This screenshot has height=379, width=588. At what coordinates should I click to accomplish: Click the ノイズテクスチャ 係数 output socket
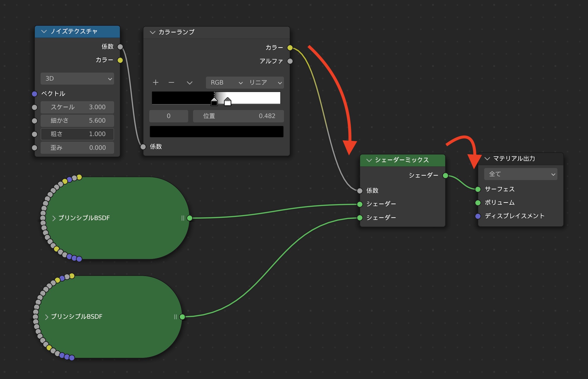point(120,47)
